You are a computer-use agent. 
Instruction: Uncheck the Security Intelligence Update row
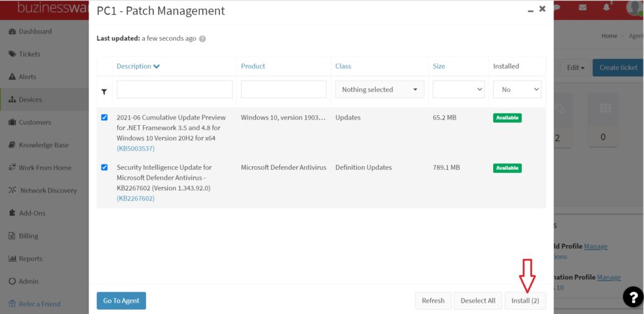click(104, 167)
